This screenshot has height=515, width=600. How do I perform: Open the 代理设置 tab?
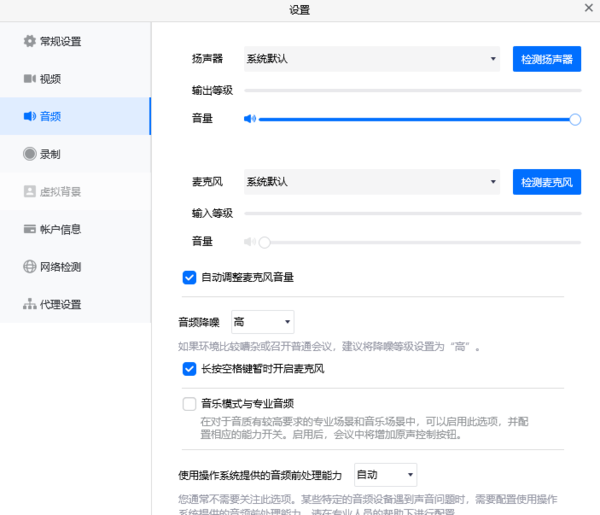point(60,304)
